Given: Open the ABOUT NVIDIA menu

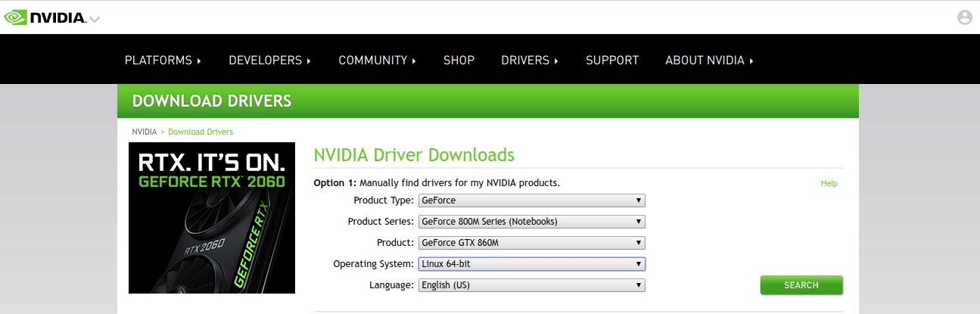Looking at the screenshot, I should pos(709,61).
